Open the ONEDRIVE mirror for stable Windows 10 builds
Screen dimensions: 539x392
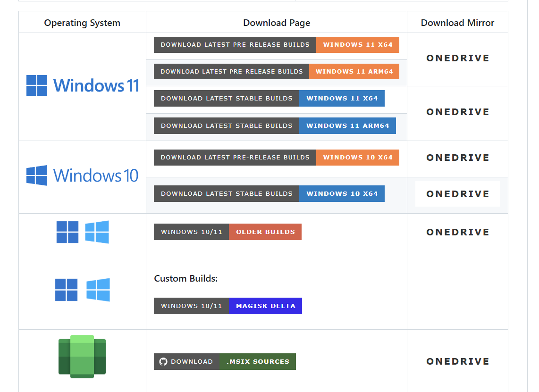[x=457, y=193]
